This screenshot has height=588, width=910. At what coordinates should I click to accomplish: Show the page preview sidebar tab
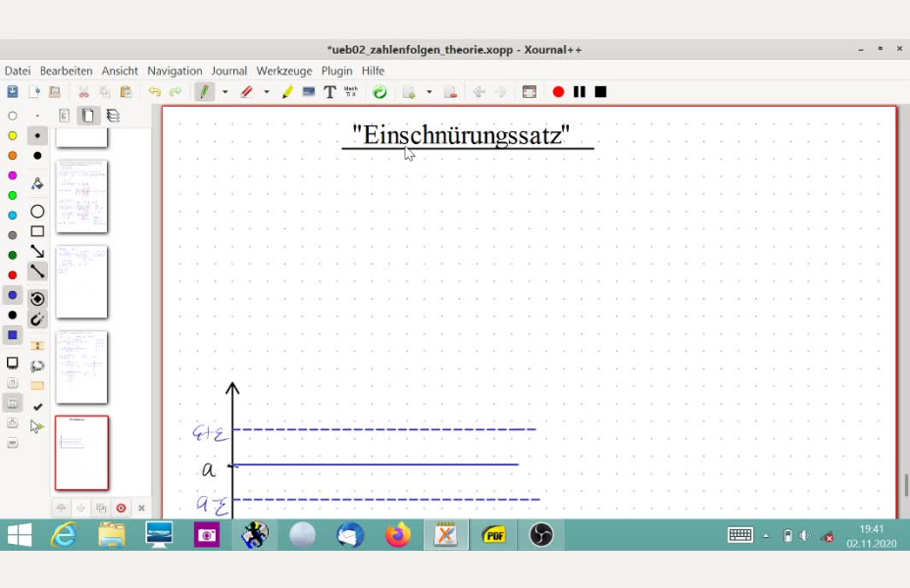(x=88, y=116)
